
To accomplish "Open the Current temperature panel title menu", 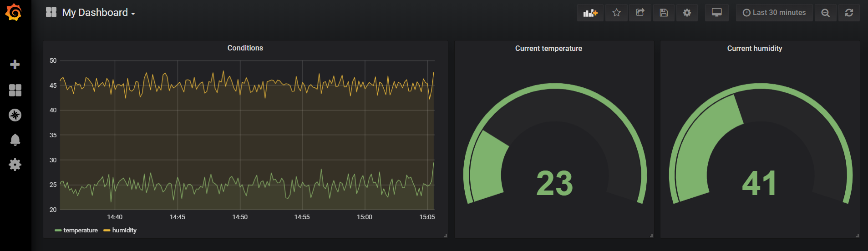I will pos(548,48).
